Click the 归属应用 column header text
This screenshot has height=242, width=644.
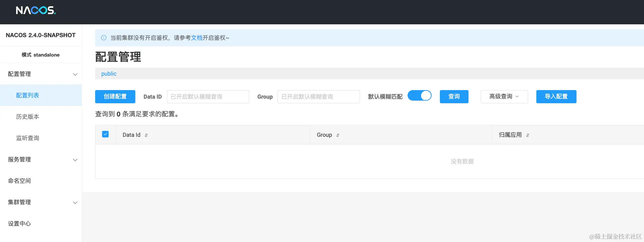pyautogui.click(x=510, y=135)
